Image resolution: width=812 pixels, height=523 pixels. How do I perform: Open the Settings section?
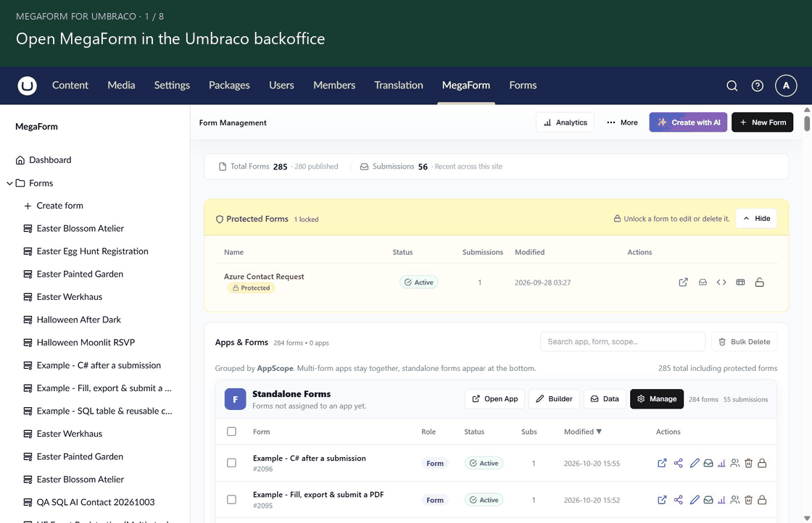(172, 85)
